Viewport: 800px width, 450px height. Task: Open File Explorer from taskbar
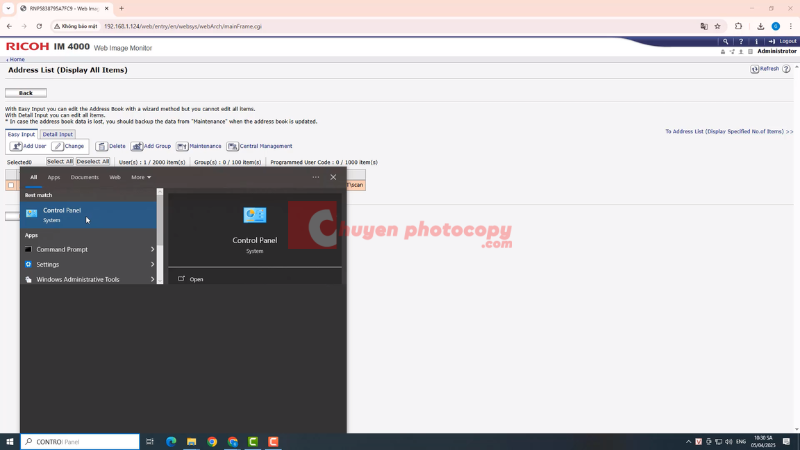click(191, 441)
